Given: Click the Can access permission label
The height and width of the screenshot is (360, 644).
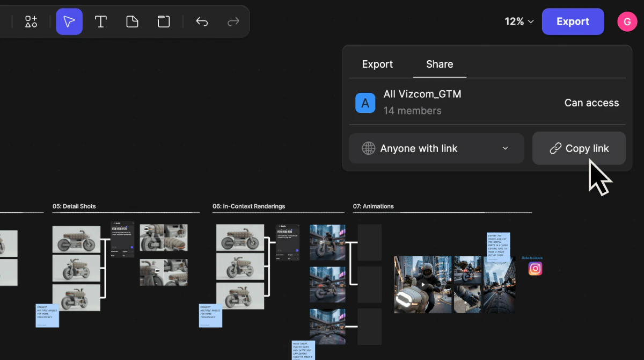Looking at the screenshot, I should click(591, 103).
